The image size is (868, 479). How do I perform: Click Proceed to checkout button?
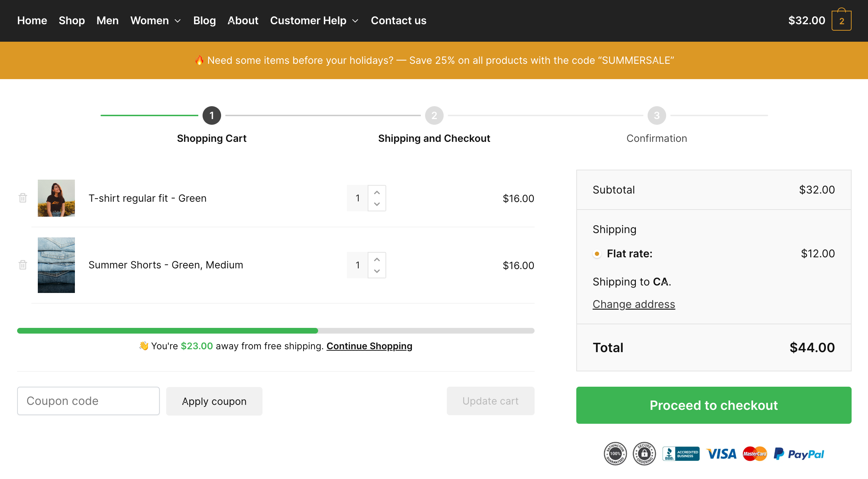point(713,405)
